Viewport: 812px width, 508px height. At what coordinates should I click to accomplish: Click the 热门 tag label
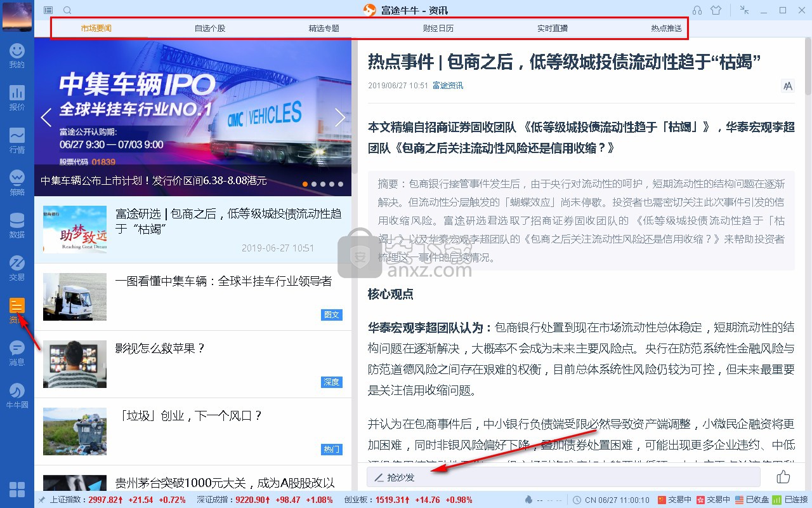[332, 450]
